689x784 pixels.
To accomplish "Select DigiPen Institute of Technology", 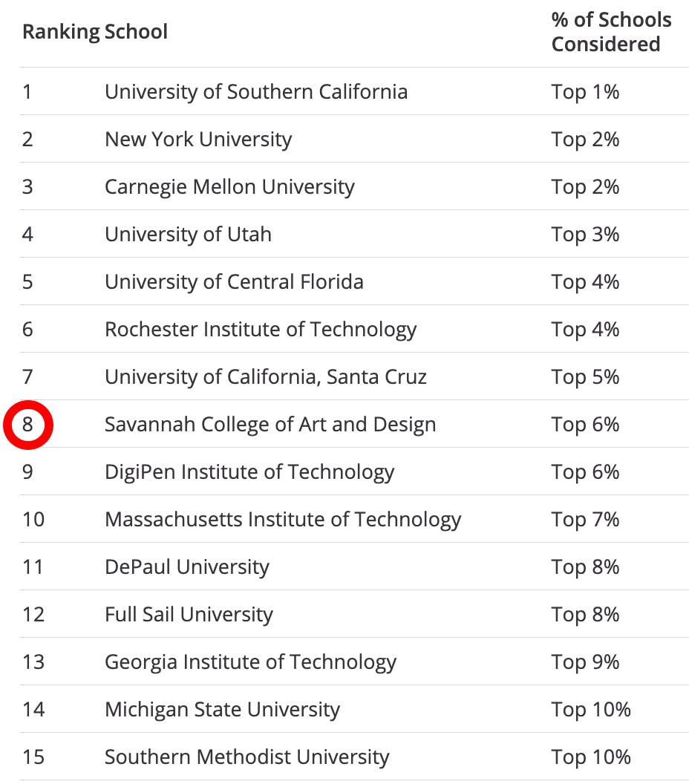I will 249,472.
